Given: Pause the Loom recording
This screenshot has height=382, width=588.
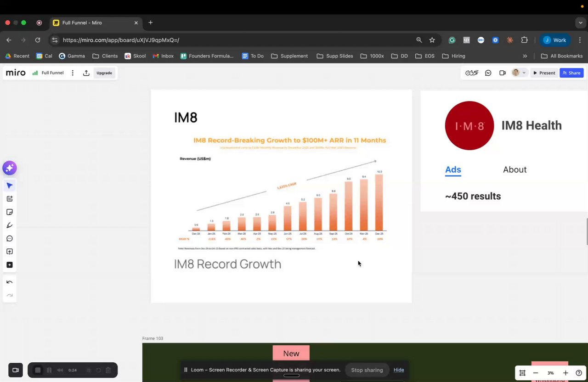Looking at the screenshot, I should (49, 370).
